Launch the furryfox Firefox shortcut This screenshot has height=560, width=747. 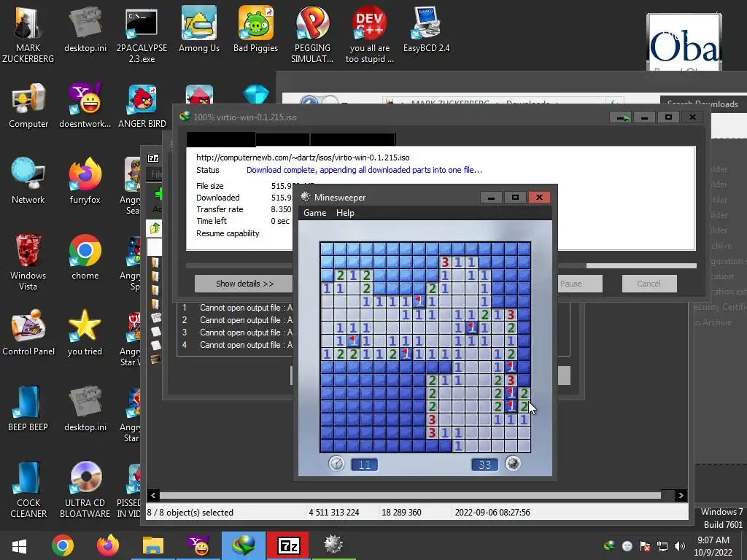pyautogui.click(x=85, y=181)
